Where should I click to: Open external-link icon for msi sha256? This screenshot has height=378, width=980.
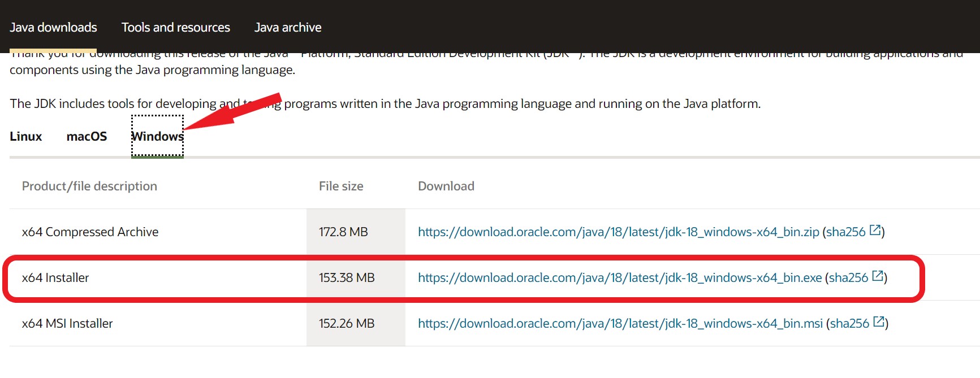[x=879, y=322]
